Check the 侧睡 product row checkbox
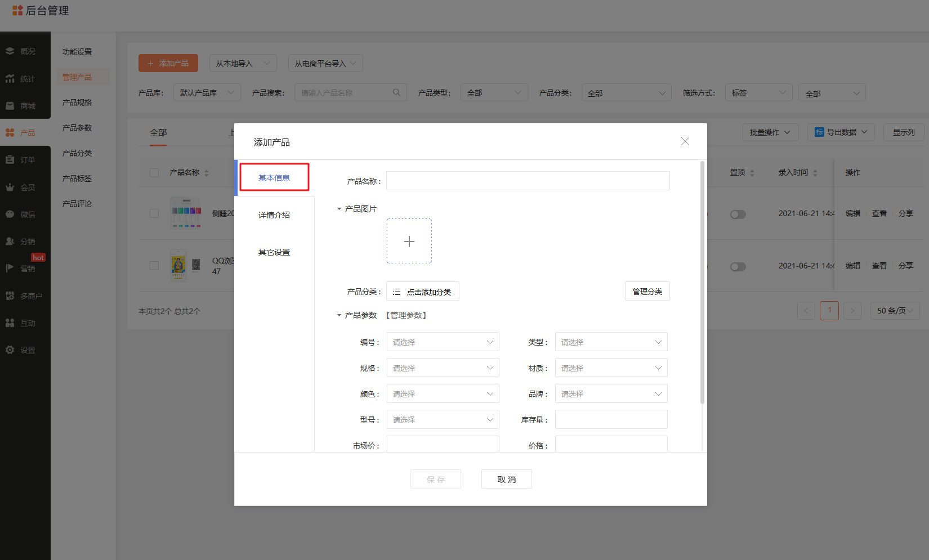The width and height of the screenshot is (929, 560). 154,213
